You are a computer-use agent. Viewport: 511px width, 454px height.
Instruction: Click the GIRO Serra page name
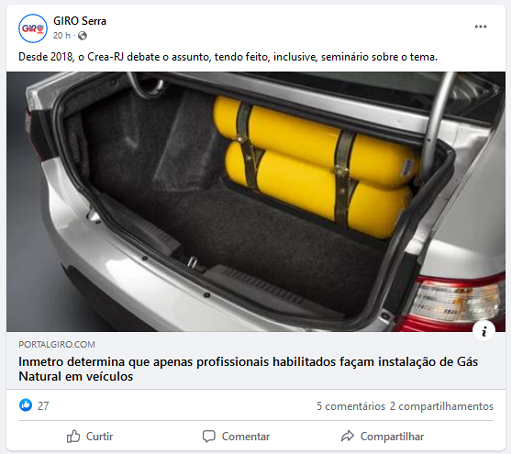pos(80,21)
